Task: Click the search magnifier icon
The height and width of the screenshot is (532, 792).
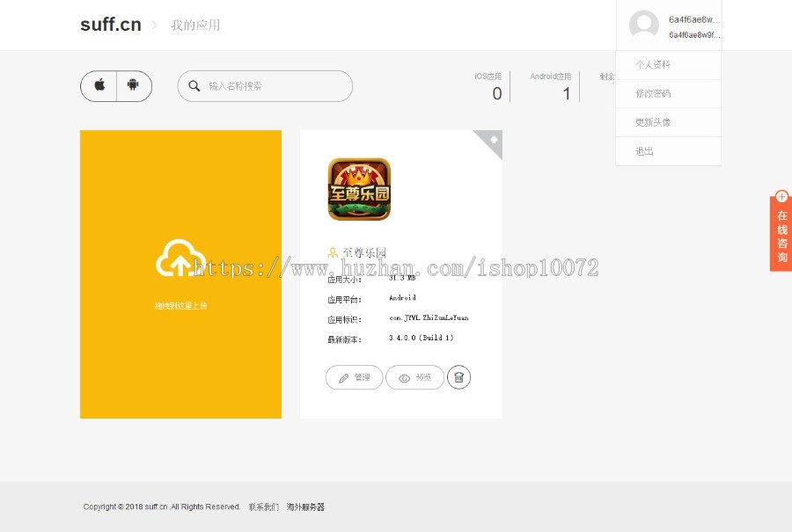Action: pyautogui.click(x=194, y=86)
